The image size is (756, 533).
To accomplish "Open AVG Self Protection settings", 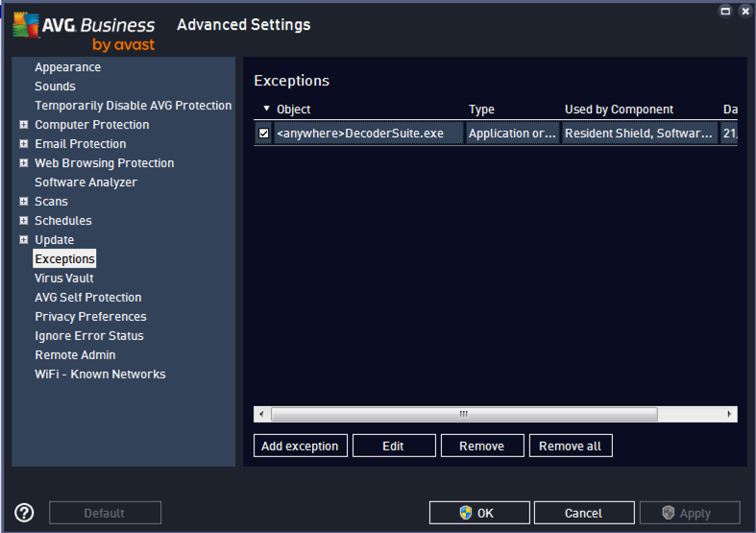I will [x=88, y=298].
